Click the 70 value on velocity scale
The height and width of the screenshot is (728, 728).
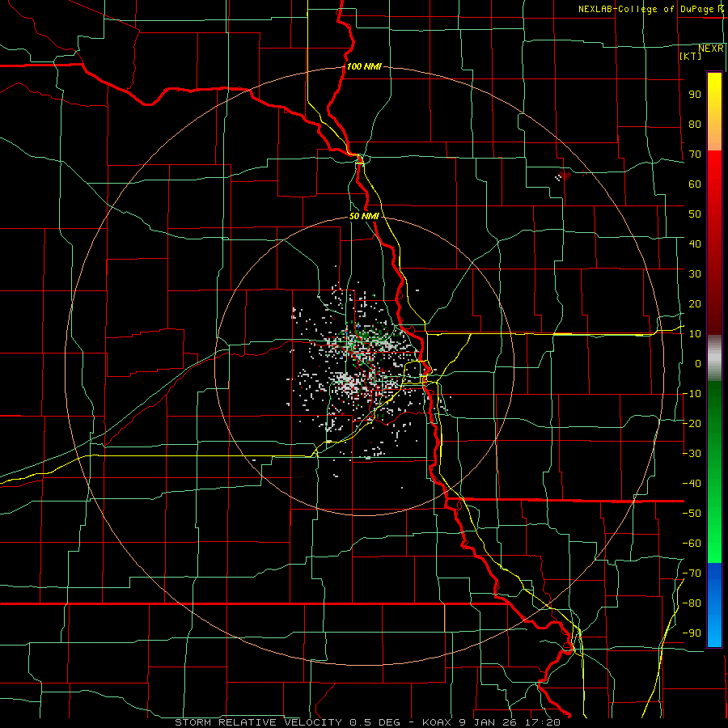coord(695,154)
